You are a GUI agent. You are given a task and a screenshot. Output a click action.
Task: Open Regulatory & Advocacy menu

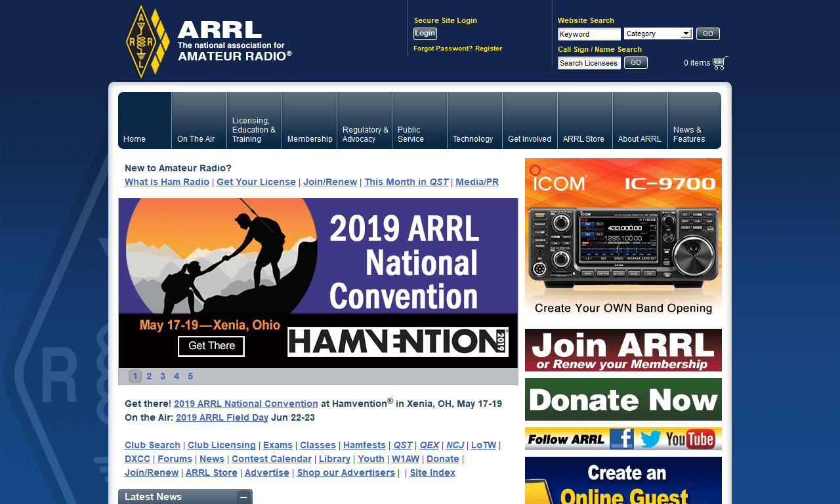tap(365, 120)
